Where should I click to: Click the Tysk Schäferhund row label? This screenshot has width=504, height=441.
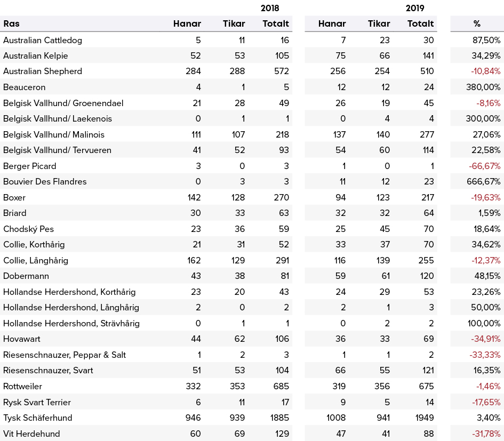coord(38,418)
